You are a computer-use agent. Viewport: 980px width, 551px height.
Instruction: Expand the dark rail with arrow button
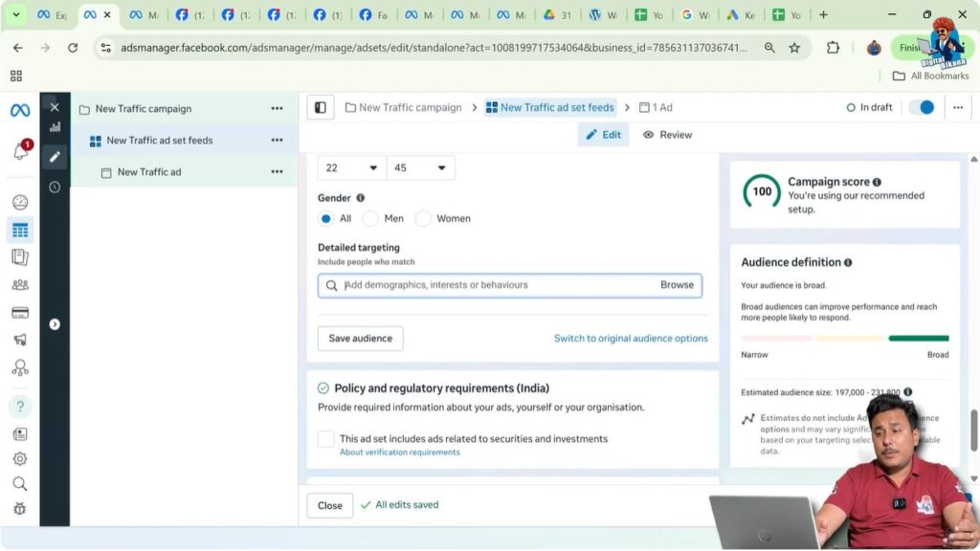(55, 324)
